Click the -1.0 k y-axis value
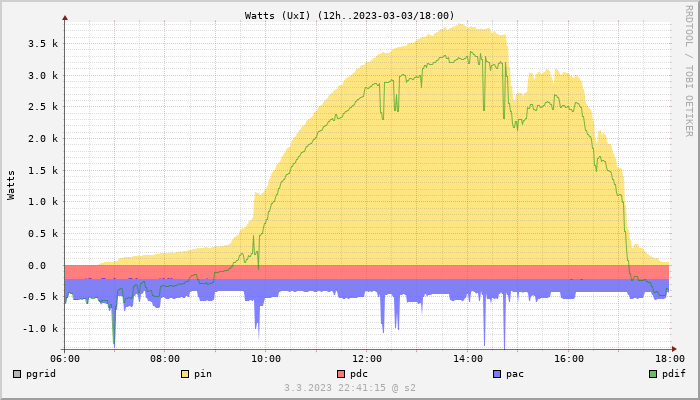This screenshot has height=400, width=700. click(x=40, y=329)
